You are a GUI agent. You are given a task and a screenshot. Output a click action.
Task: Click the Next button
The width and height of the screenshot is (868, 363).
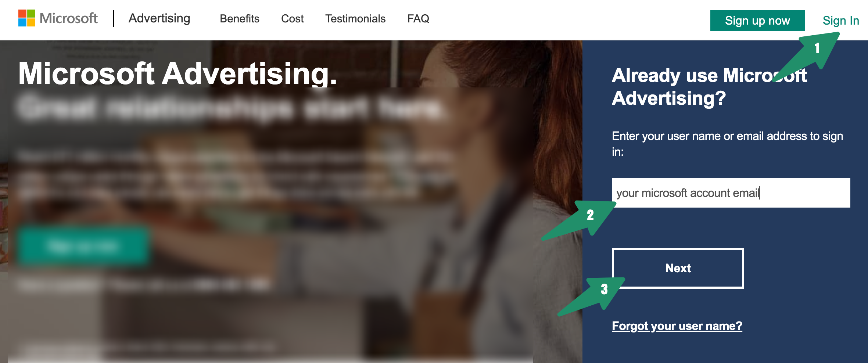pyautogui.click(x=678, y=268)
